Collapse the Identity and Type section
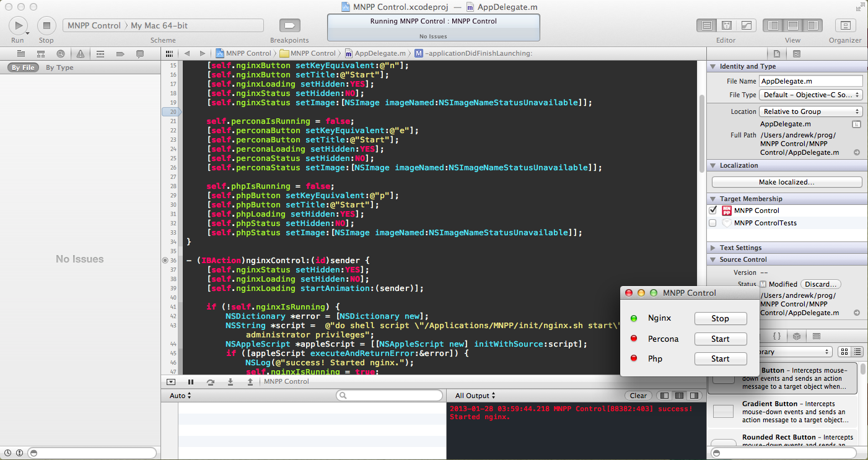This screenshot has height=460, width=868. (x=712, y=66)
